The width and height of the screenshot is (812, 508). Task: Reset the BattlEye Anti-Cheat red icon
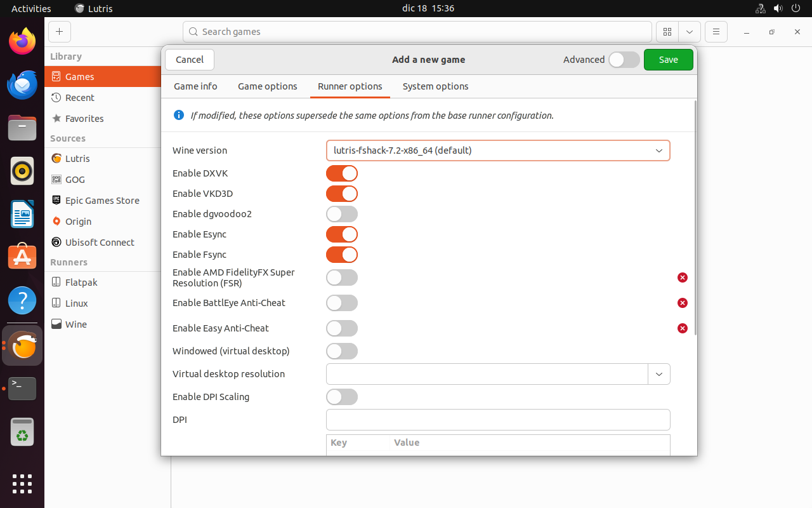(683, 303)
